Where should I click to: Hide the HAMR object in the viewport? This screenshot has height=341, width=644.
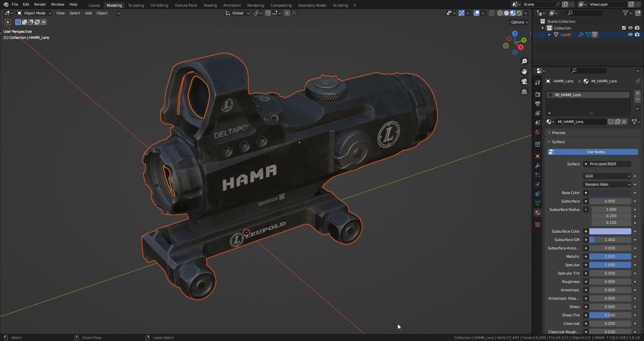coord(630,34)
